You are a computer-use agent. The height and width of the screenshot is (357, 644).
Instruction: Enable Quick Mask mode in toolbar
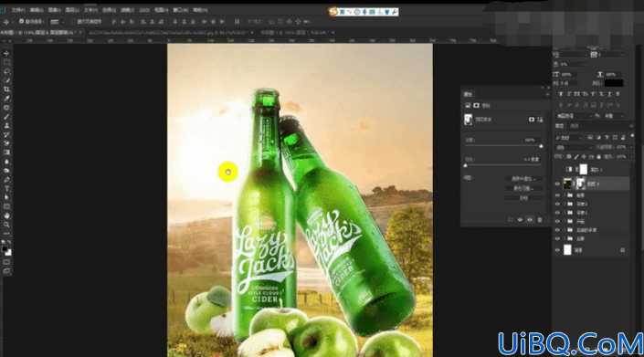6,262
